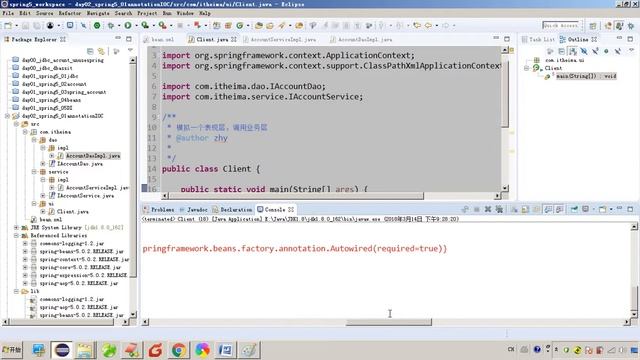
Task: Click the Run Last Tool icon
Action: point(162,25)
